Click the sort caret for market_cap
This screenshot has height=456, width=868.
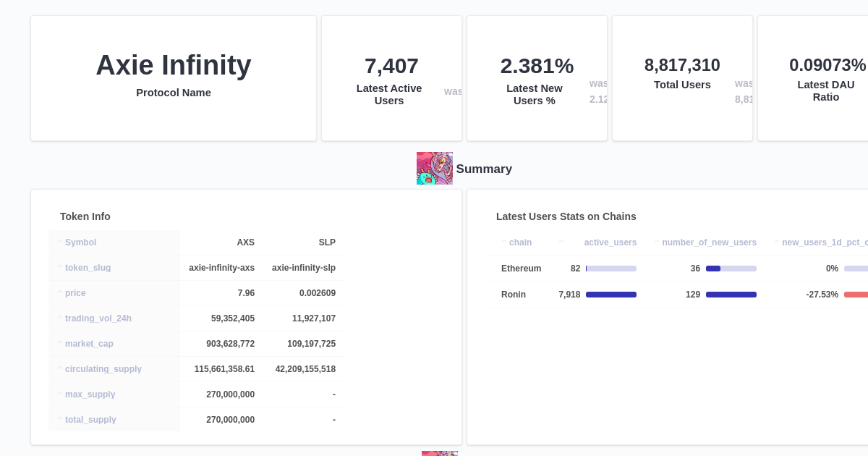tap(61, 343)
